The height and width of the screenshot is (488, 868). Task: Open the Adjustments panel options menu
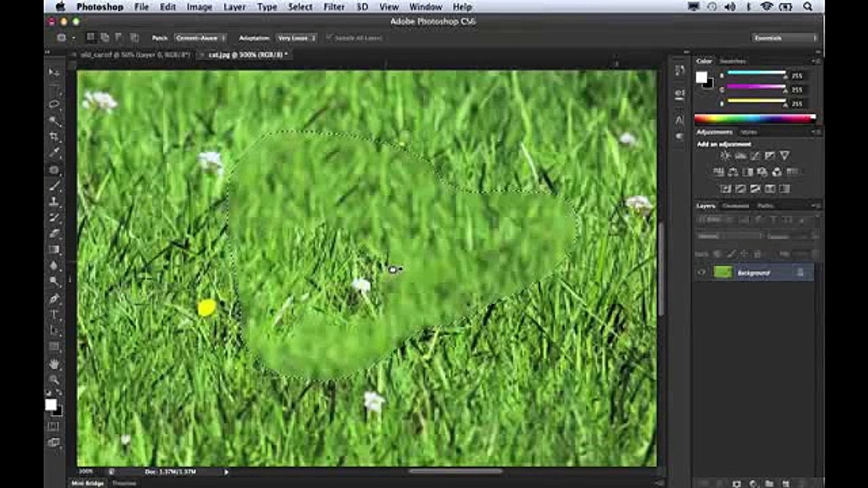pyautogui.click(x=816, y=132)
